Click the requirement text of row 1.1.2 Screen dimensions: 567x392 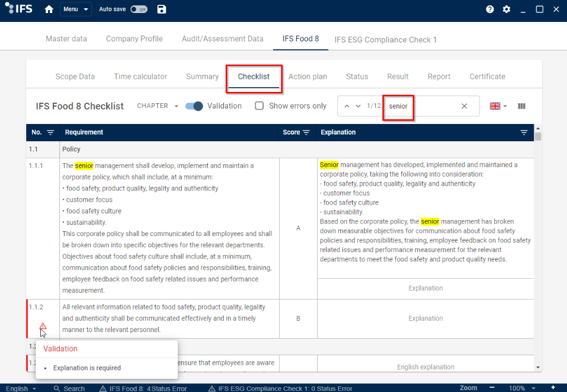point(164,318)
